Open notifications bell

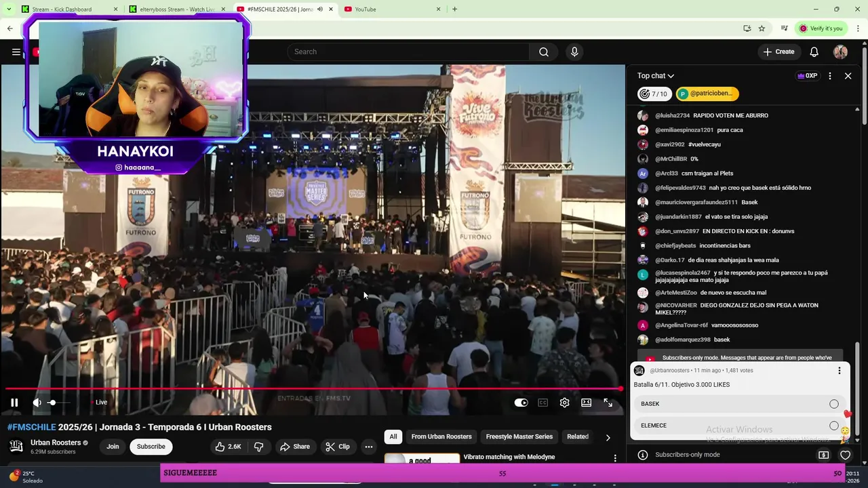[x=814, y=52]
